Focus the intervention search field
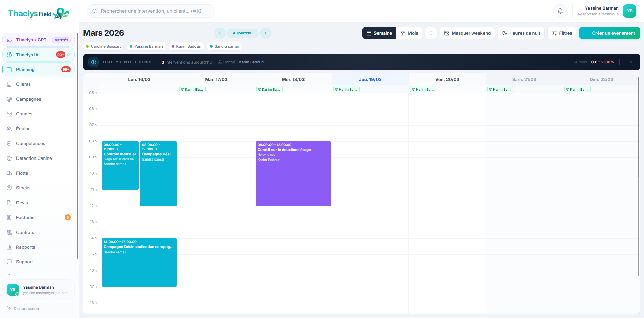The width and height of the screenshot is (644, 318). (151, 11)
